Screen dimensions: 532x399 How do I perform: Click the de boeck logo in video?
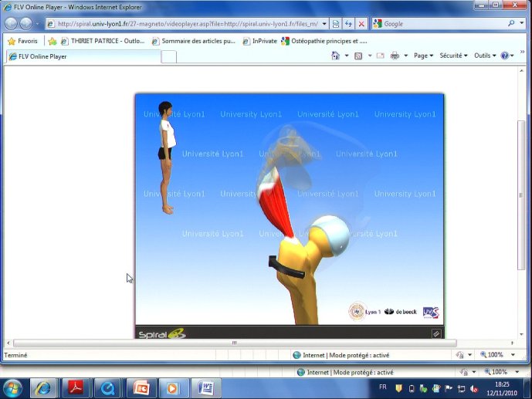401,312
